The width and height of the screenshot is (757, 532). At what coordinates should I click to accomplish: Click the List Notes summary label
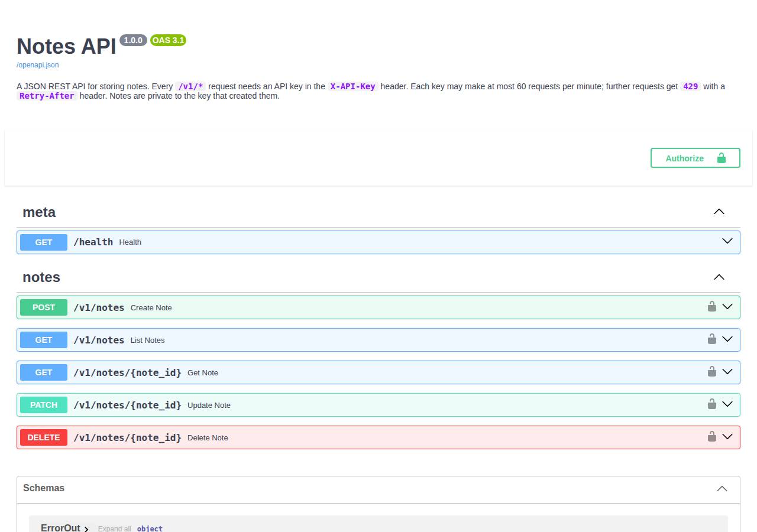pyautogui.click(x=148, y=340)
